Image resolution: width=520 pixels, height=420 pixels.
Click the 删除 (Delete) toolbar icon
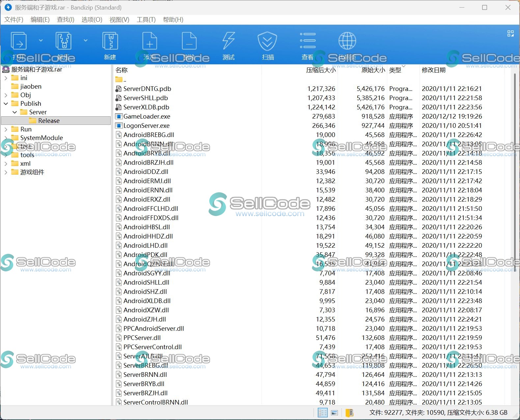pos(189,42)
